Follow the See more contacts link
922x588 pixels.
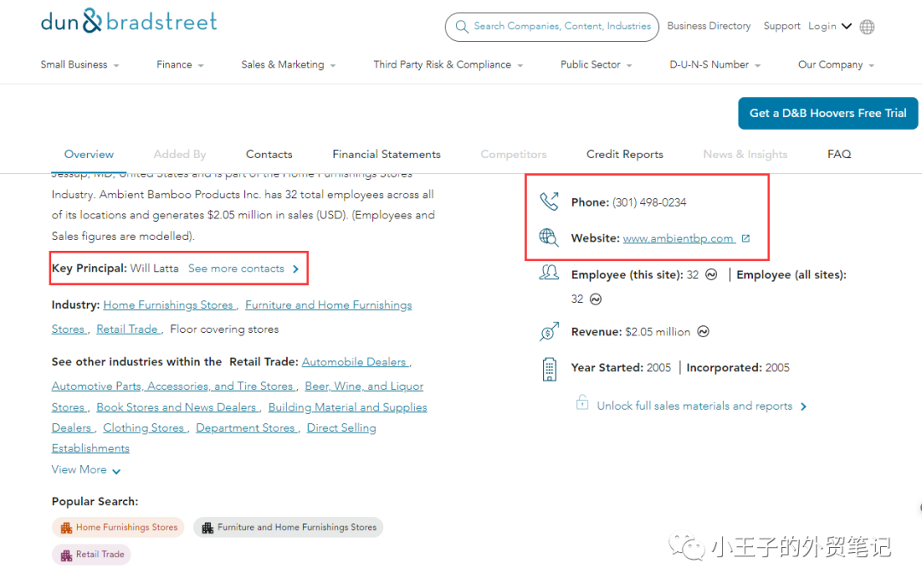[x=243, y=269]
